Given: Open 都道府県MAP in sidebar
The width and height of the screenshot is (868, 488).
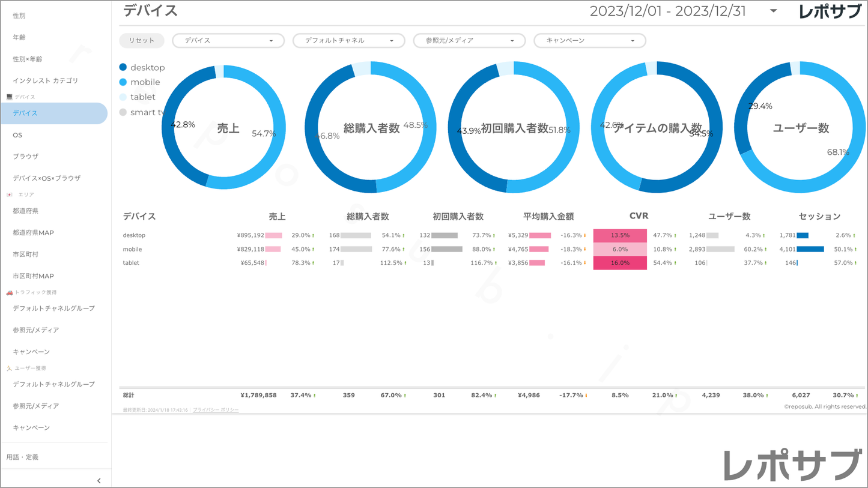Looking at the screenshot, I should pyautogui.click(x=34, y=233).
